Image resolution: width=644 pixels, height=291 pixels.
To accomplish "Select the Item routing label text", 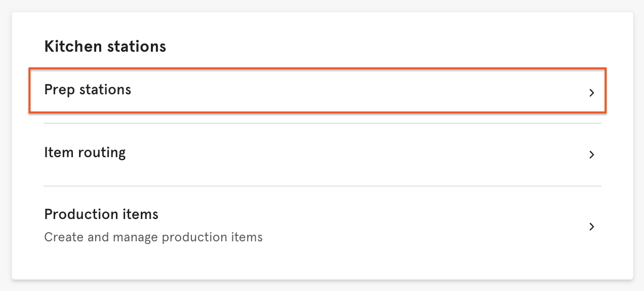I will coord(85,152).
